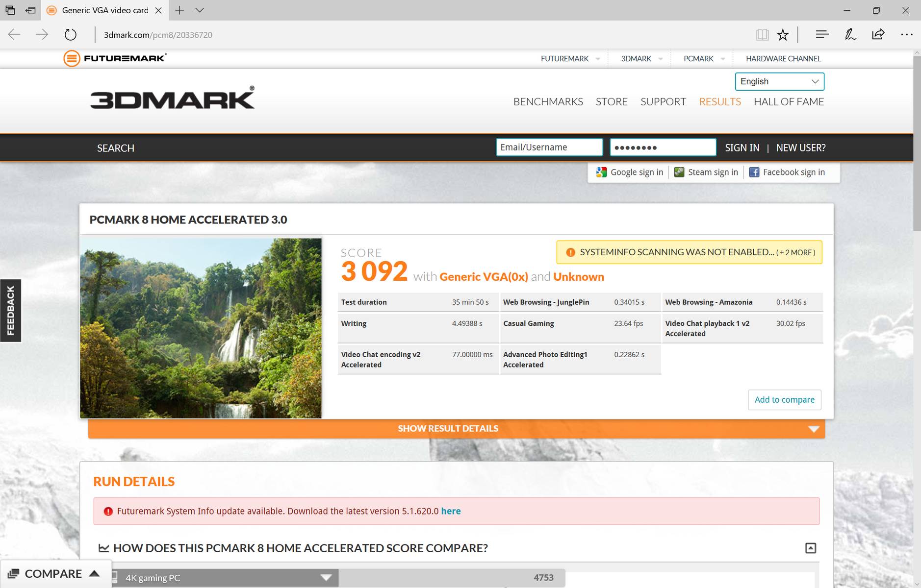921x588 pixels.
Task: Select Writing 4.49388 s value
Action: 467,323
